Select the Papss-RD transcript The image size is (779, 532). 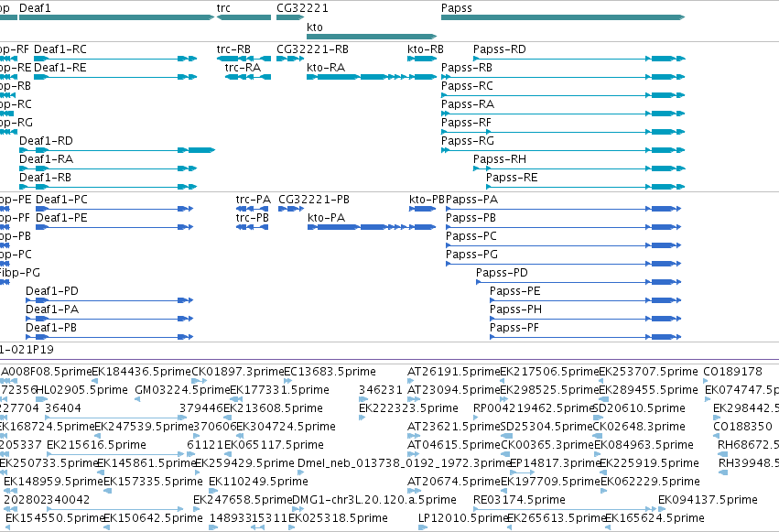coord(579,59)
